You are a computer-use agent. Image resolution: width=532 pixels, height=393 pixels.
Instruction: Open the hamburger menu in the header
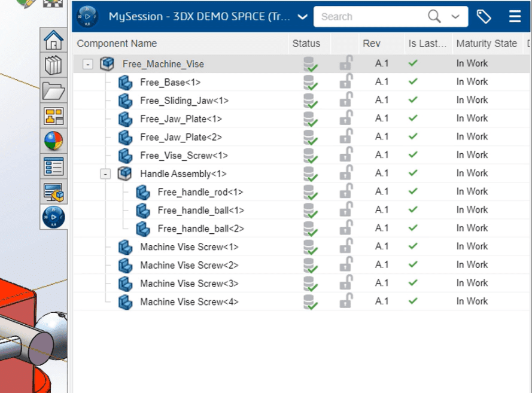tap(515, 16)
